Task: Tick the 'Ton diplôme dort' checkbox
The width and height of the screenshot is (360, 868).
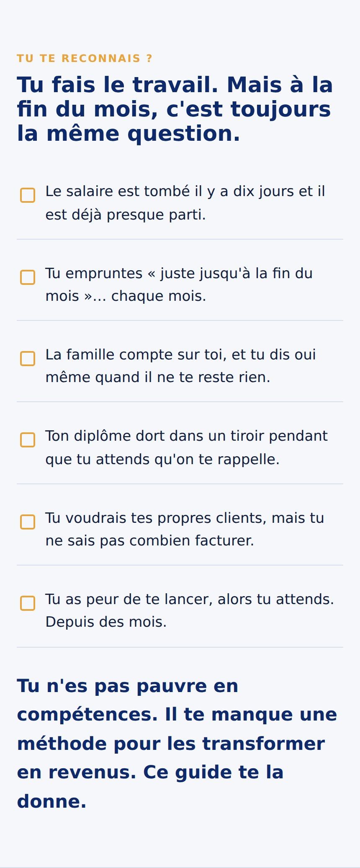Action: (28, 440)
